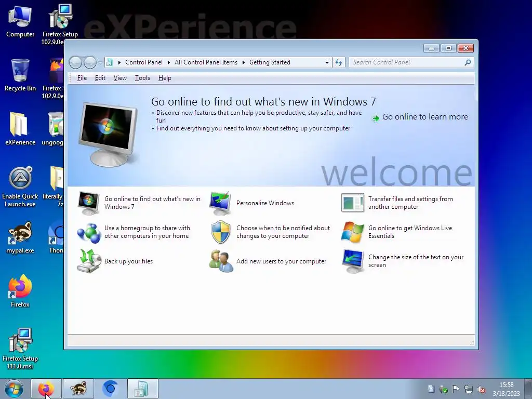Click the taskbar clock showing 15:58
Viewport: 532px width, 399px height.
point(506,389)
